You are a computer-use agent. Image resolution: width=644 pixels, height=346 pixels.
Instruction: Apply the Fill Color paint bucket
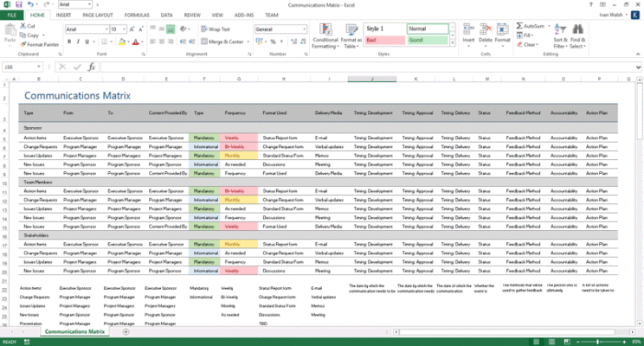[121, 42]
